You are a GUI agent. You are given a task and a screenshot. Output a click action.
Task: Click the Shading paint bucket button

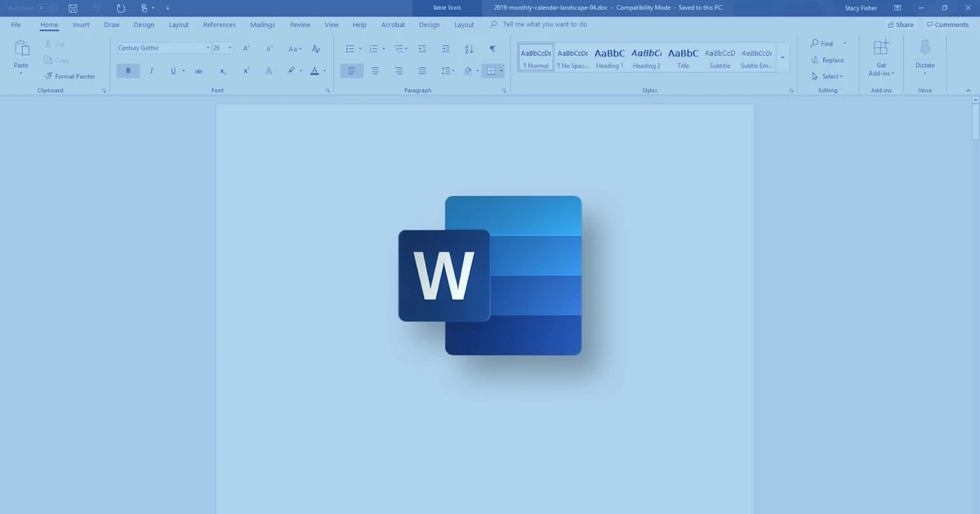pos(468,71)
